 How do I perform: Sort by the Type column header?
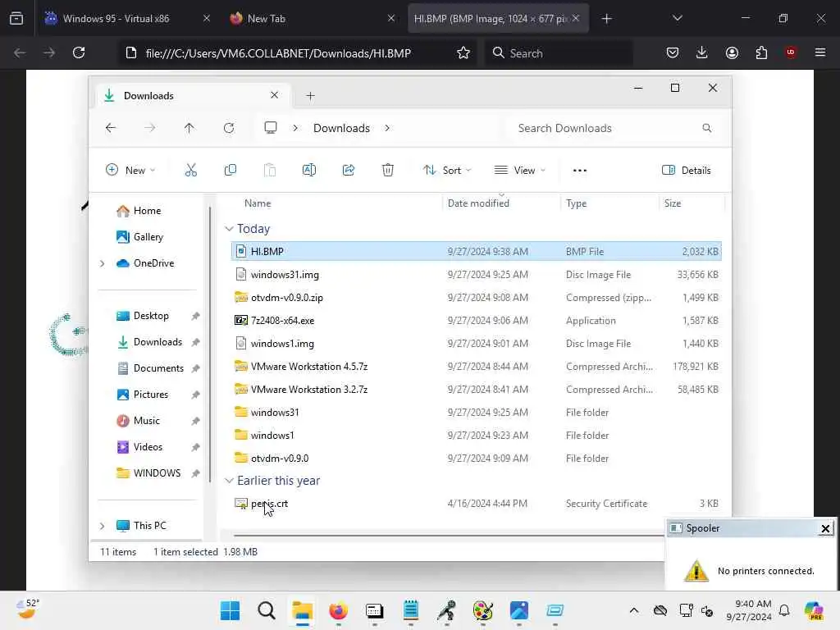click(576, 203)
